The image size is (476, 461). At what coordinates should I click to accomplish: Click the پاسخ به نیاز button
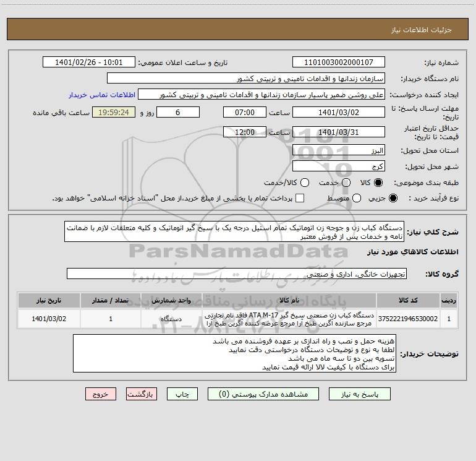(x=360, y=394)
